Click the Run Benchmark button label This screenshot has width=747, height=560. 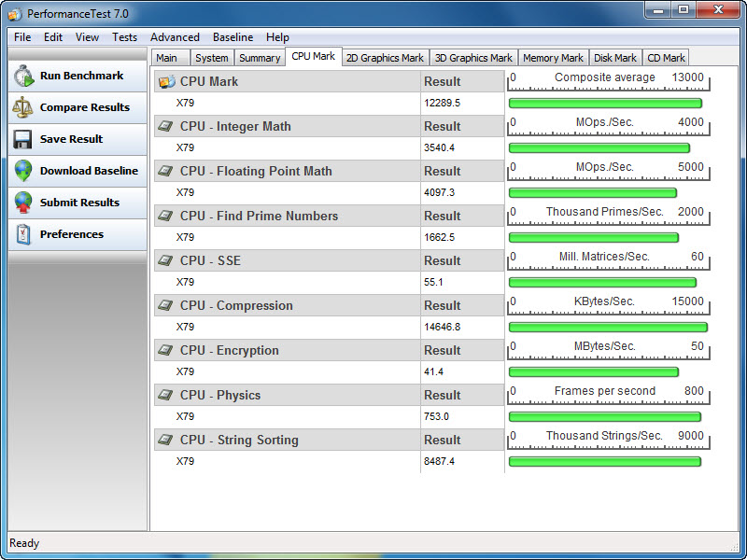click(81, 76)
